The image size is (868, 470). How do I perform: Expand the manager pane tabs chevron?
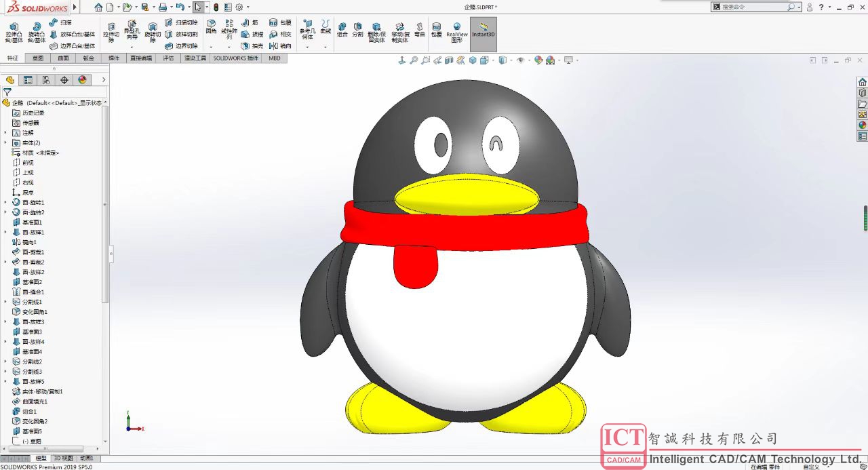(104, 80)
